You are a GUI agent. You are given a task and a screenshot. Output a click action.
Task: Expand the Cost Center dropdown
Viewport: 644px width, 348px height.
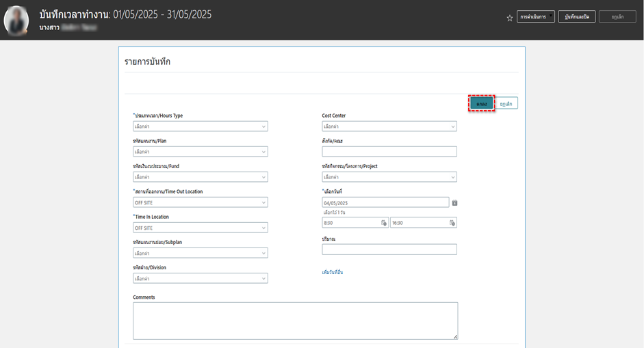click(x=389, y=126)
